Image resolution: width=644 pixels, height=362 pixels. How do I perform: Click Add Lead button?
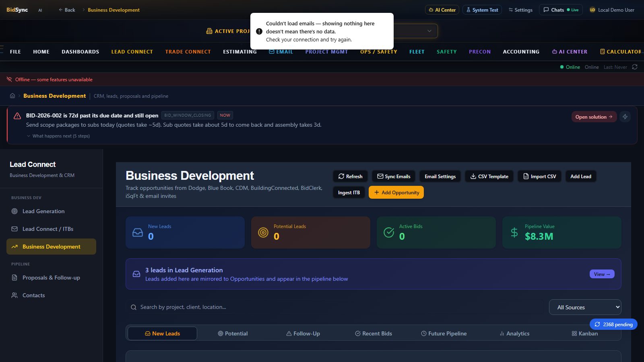click(581, 176)
